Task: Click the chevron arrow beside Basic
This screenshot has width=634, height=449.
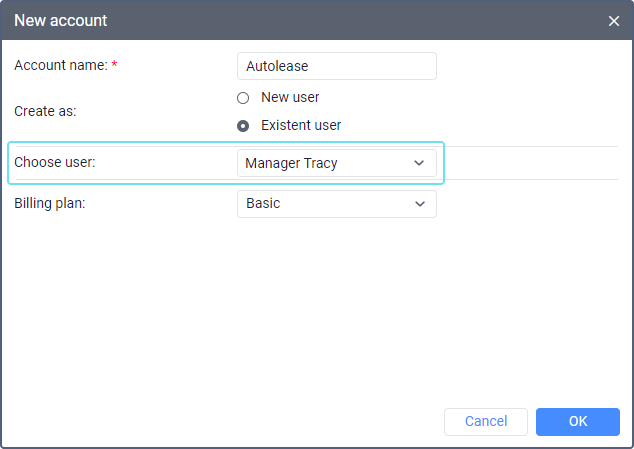Action: pos(419,204)
